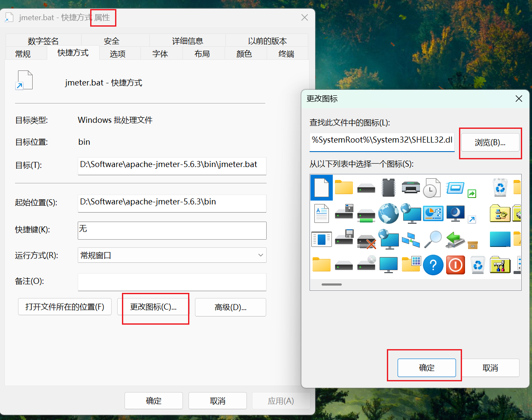Pick the drive with 3.5-inch floppy disk icon
532x420 pixels.
click(x=344, y=237)
